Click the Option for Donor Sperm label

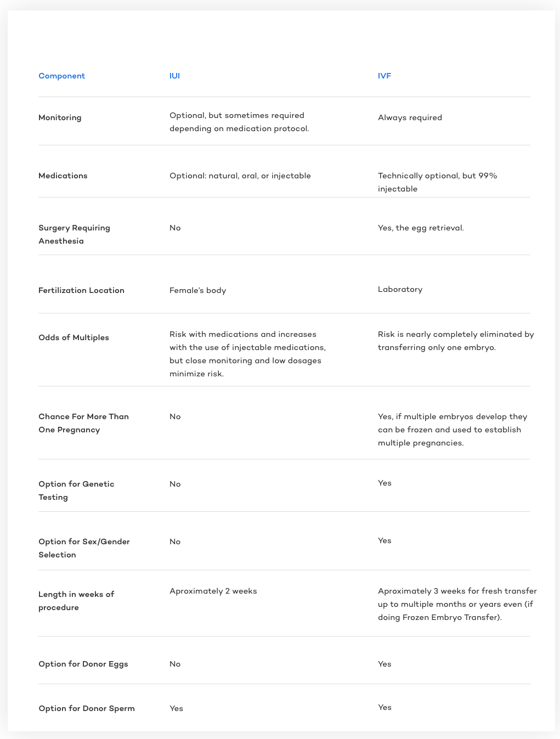(87, 708)
